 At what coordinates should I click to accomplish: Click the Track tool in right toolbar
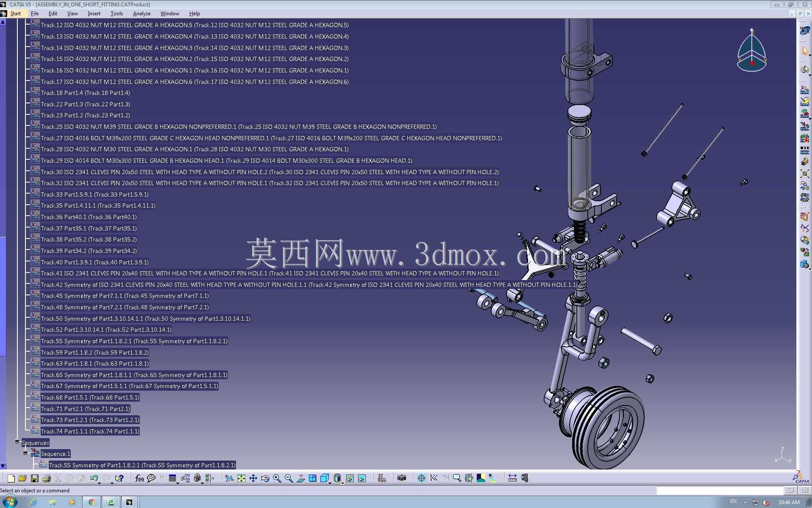[x=804, y=90]
